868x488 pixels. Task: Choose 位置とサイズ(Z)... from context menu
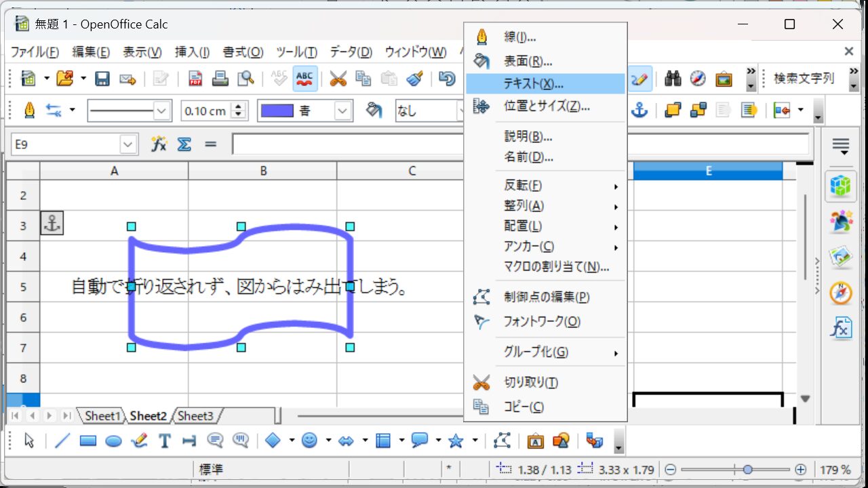(545, 106)
